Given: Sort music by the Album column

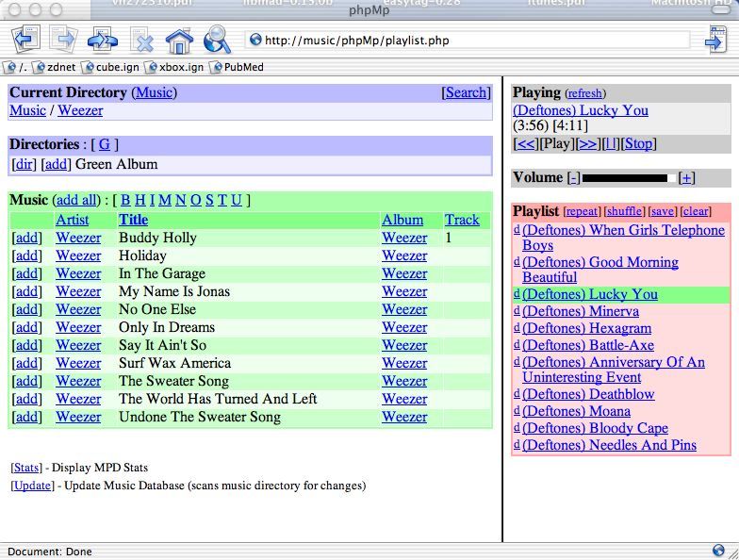Looking at the screenshot, I should tap(402, 220).
